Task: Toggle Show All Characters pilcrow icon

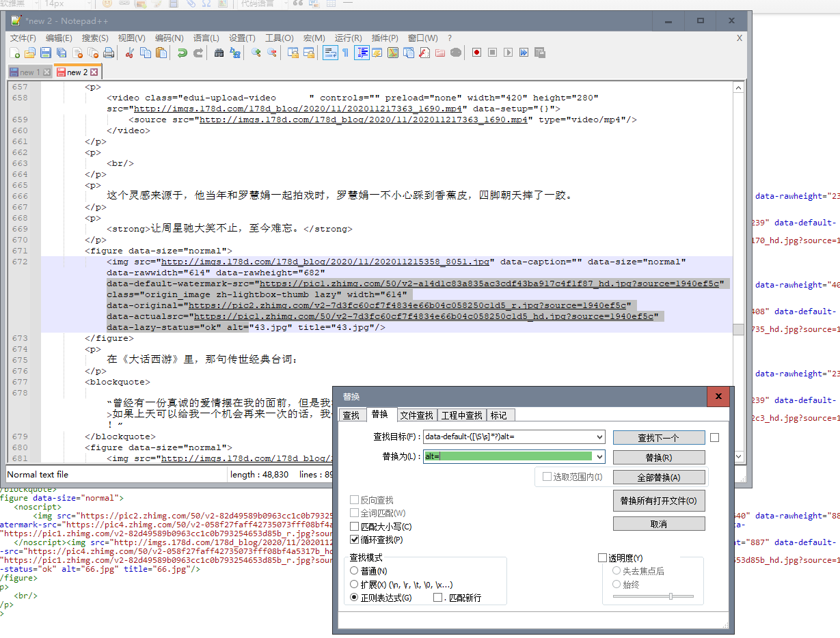Action: click(x=345, y=53)
